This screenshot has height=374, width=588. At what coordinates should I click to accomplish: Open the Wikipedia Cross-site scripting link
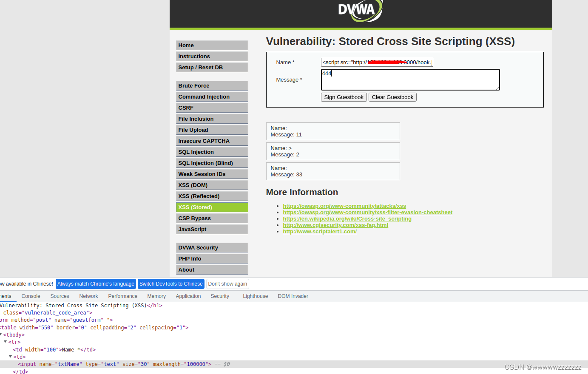347,219
